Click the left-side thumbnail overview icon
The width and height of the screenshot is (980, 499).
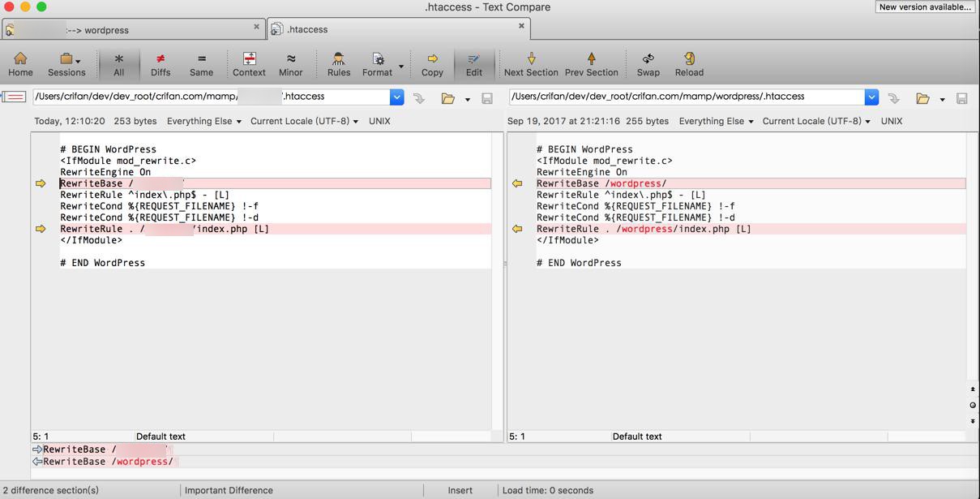click(14, 97)
